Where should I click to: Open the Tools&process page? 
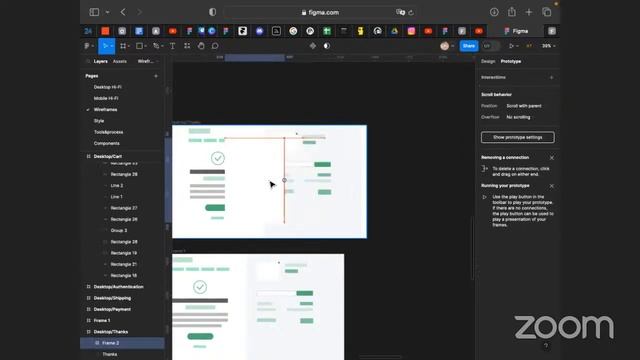point(108,132)
